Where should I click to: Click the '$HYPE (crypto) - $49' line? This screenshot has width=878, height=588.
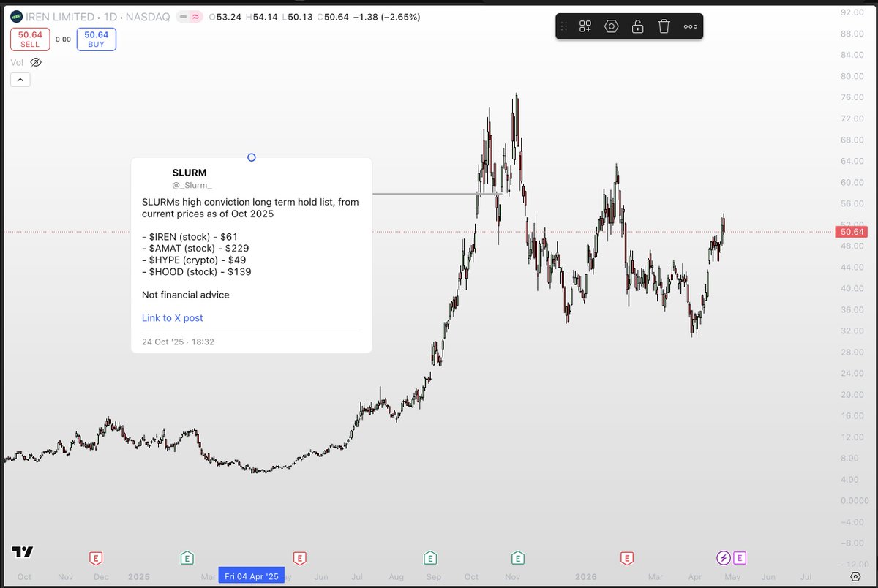(194, 260)
